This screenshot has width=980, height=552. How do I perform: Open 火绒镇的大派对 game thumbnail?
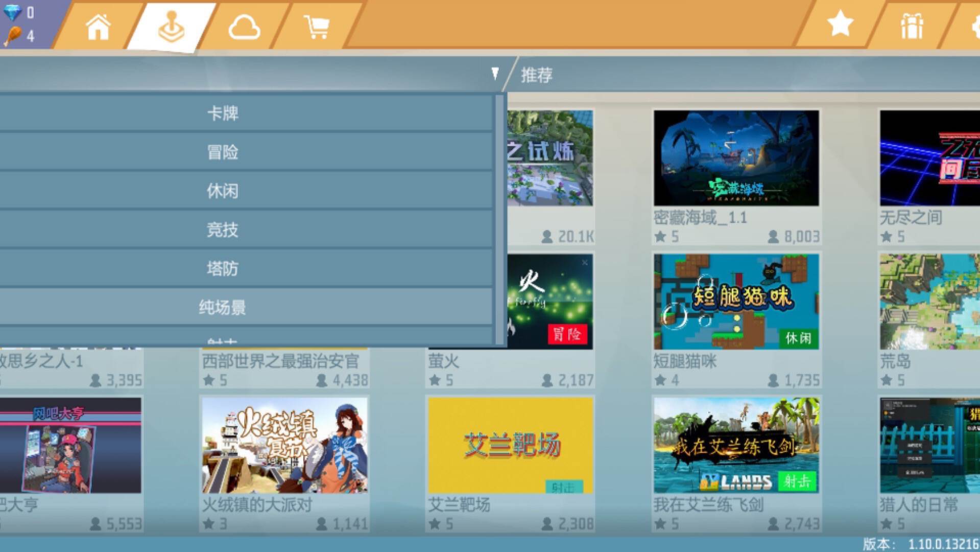coord(284,445)
